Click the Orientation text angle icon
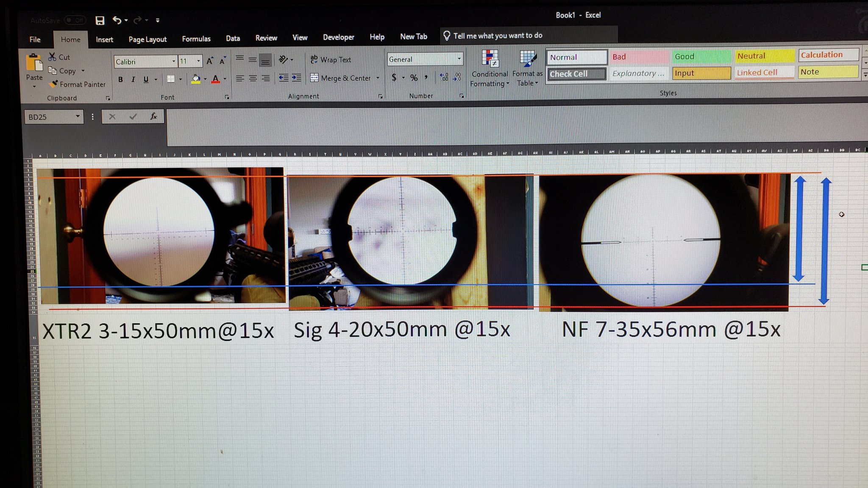868x488 pixels. [283, 59]
